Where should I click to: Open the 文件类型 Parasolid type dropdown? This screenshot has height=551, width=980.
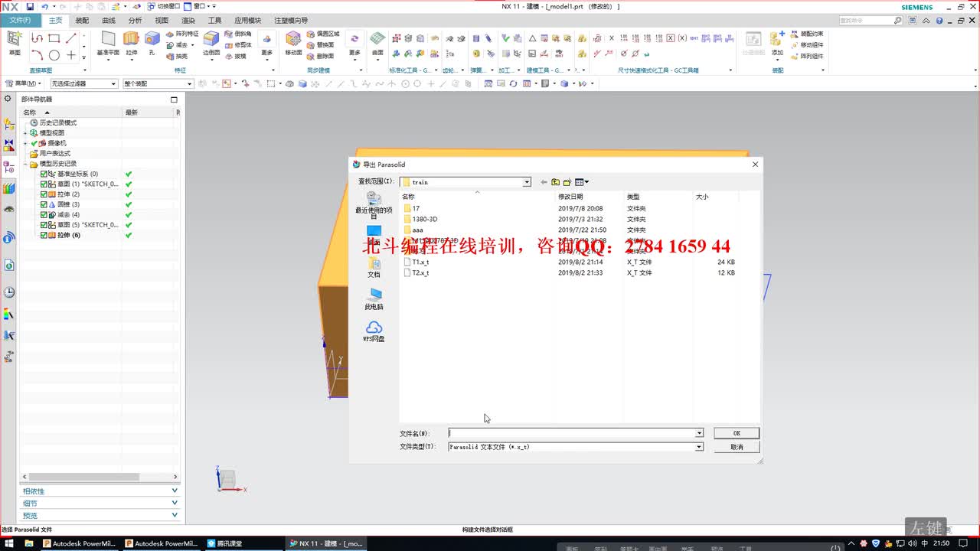[699, 447]
